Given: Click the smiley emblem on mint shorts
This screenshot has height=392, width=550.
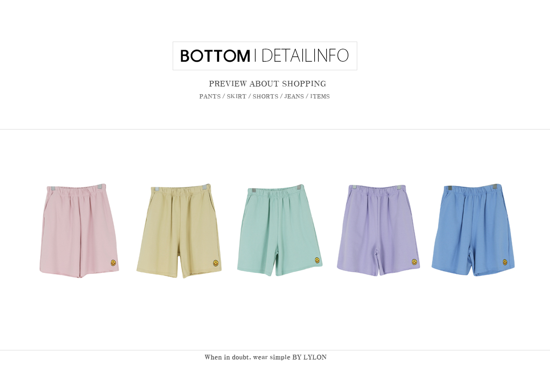Looking at the screenshot, I should point(317,260).
